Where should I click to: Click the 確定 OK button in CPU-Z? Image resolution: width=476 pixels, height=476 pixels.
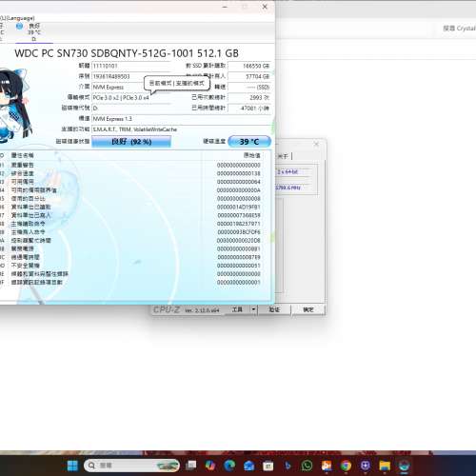pyautogui.click(x=308, y=309)
